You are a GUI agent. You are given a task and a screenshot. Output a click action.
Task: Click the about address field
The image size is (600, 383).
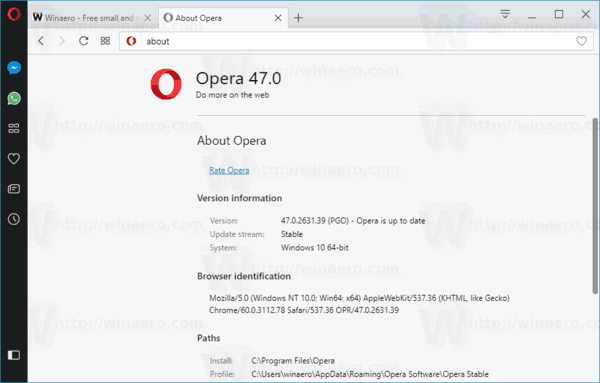coord(356,41)
